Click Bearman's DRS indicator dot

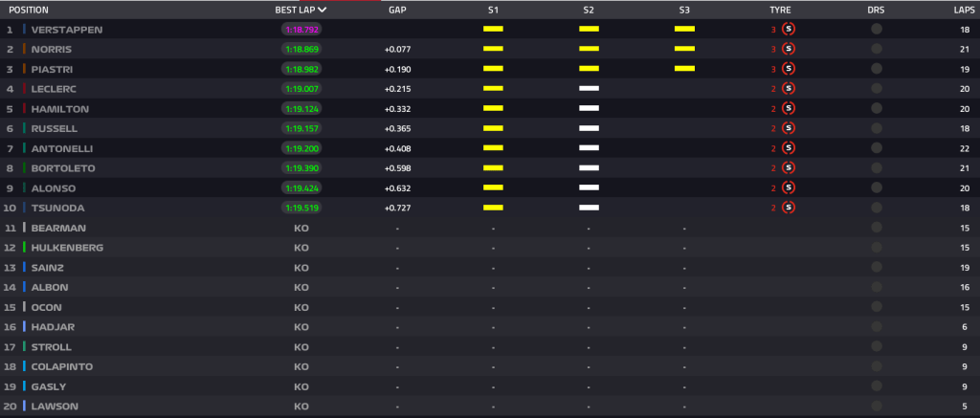click(877, 228)
